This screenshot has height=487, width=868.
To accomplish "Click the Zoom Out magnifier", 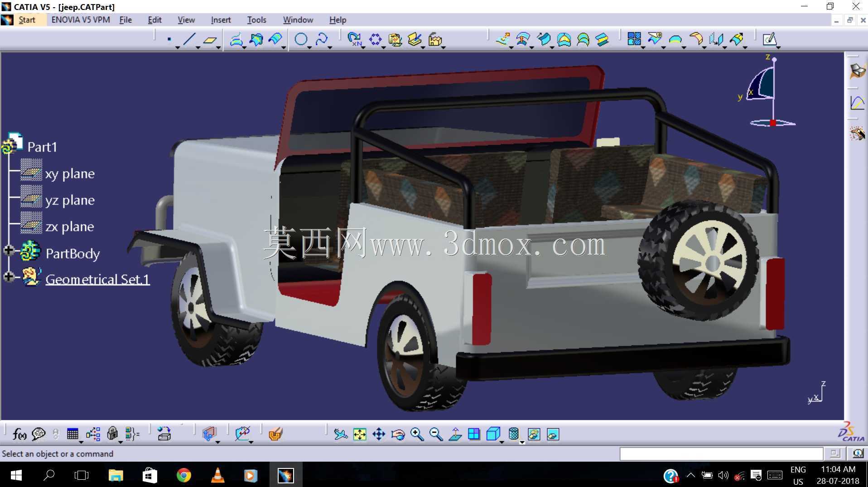I will click(x=436, y=434).
